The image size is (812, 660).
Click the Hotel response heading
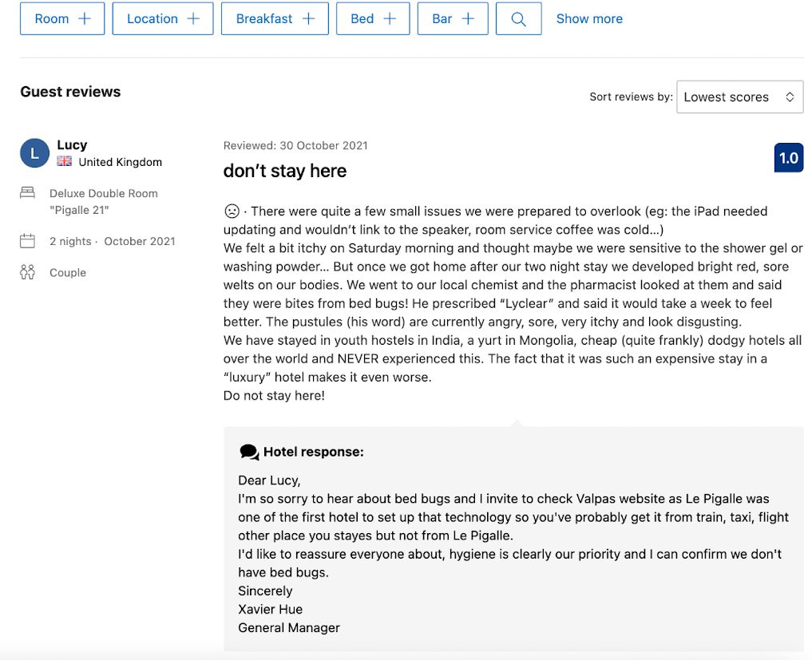313,452
